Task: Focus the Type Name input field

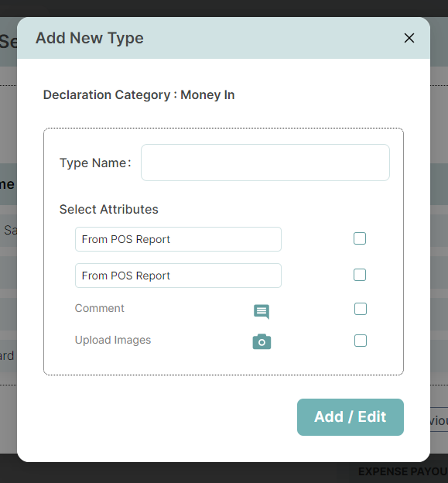Action: 265,163
